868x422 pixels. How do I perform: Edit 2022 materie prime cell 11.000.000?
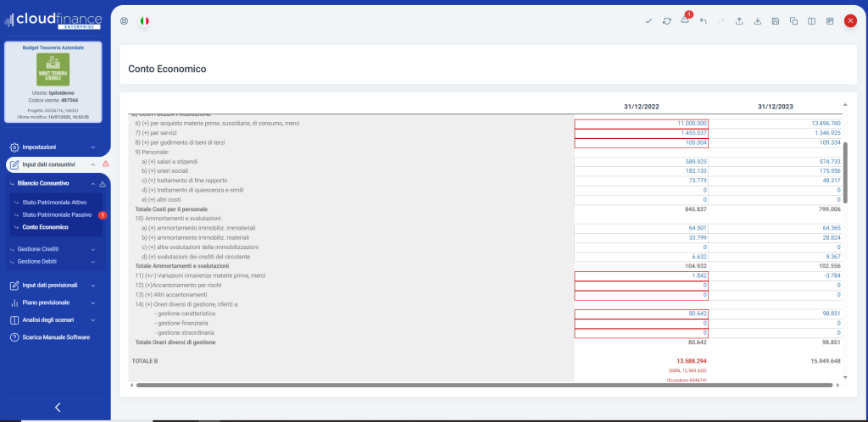click(x=641, y=124)
